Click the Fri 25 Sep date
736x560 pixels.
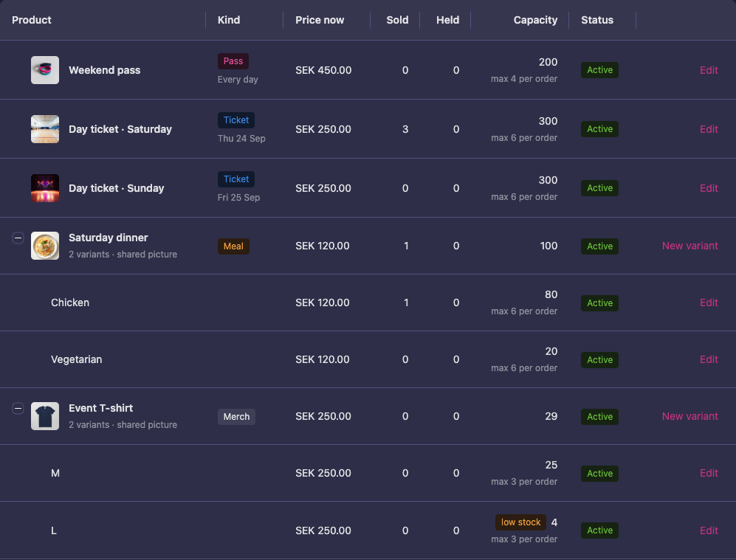[238, 198]
